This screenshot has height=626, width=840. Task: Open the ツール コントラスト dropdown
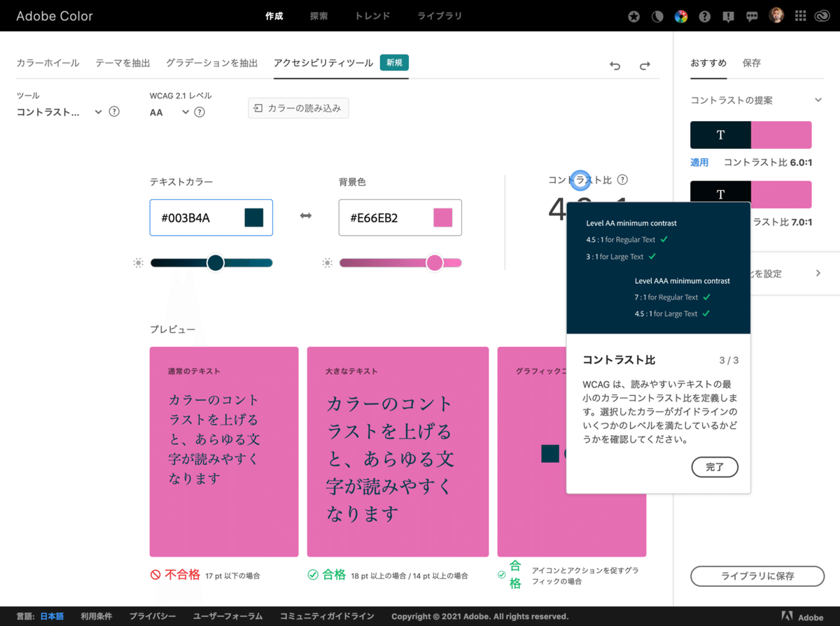[59, 112]
